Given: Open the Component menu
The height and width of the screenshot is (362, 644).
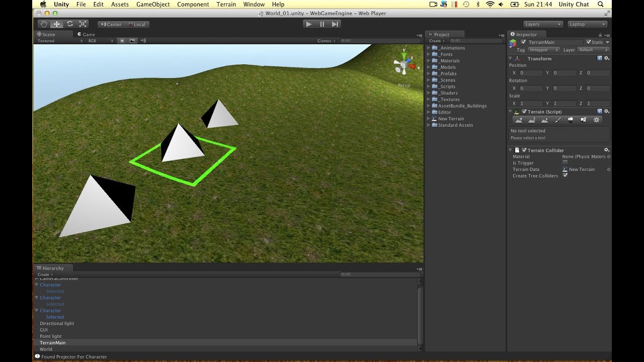Looking at the screenshot, I should pos(193,5).
